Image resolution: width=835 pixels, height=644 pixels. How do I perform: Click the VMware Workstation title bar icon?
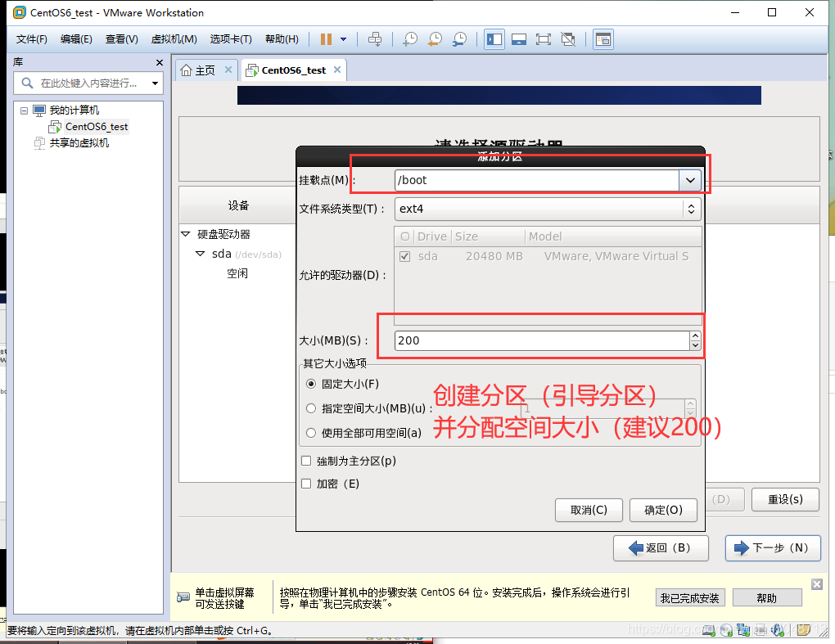coord(19,12)
